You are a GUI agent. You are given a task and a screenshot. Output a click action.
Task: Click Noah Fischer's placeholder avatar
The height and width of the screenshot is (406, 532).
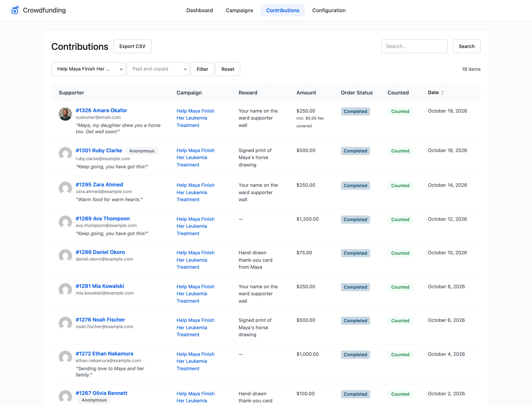pyautogui.click(x=65, y=323)
